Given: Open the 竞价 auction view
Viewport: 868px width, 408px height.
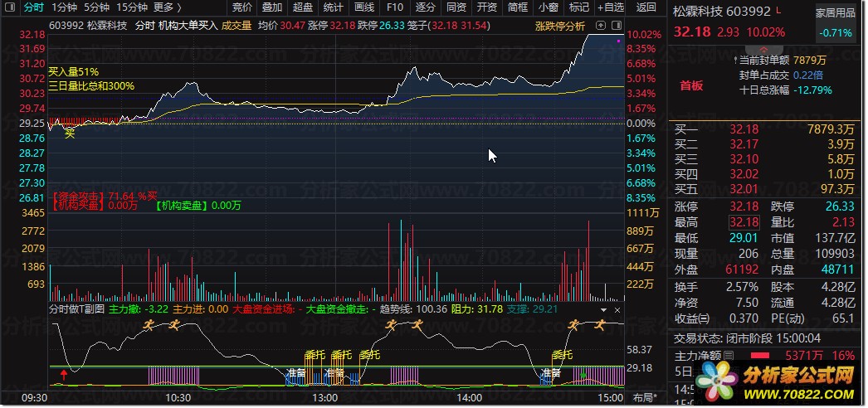Looking at the screenshot, I should click(242, 7).
